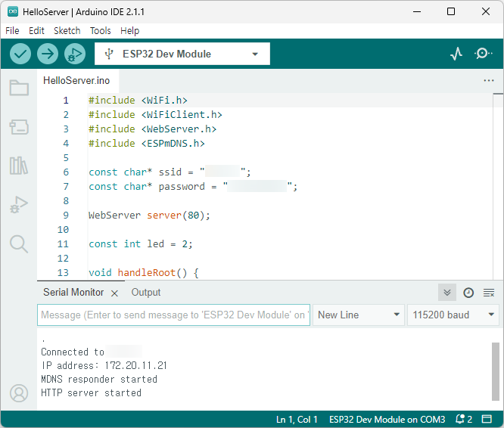
Task: Open the Tools menu
Action: [x=101, y=31]
